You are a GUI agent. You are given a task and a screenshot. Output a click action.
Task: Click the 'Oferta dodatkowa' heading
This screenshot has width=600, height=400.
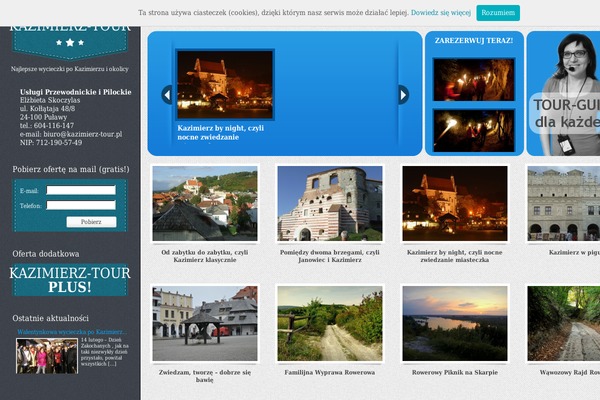pyautogui.click(x=46, y=254)
